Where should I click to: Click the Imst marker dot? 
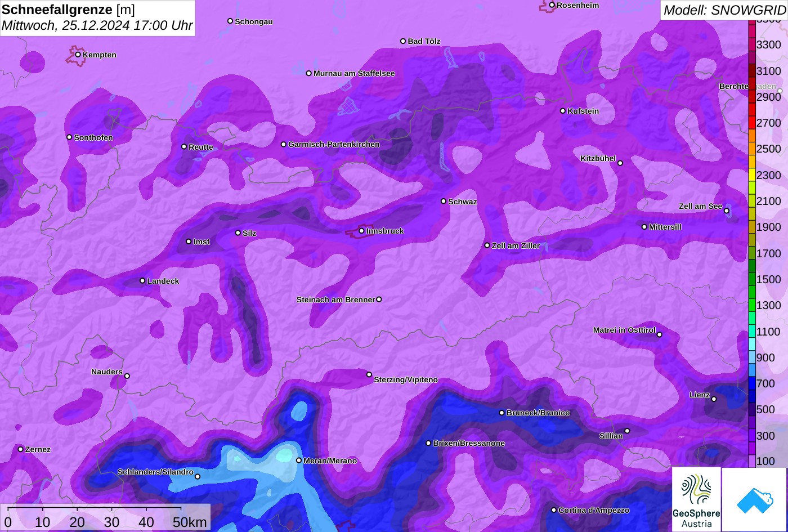click(x=189, y=242)
